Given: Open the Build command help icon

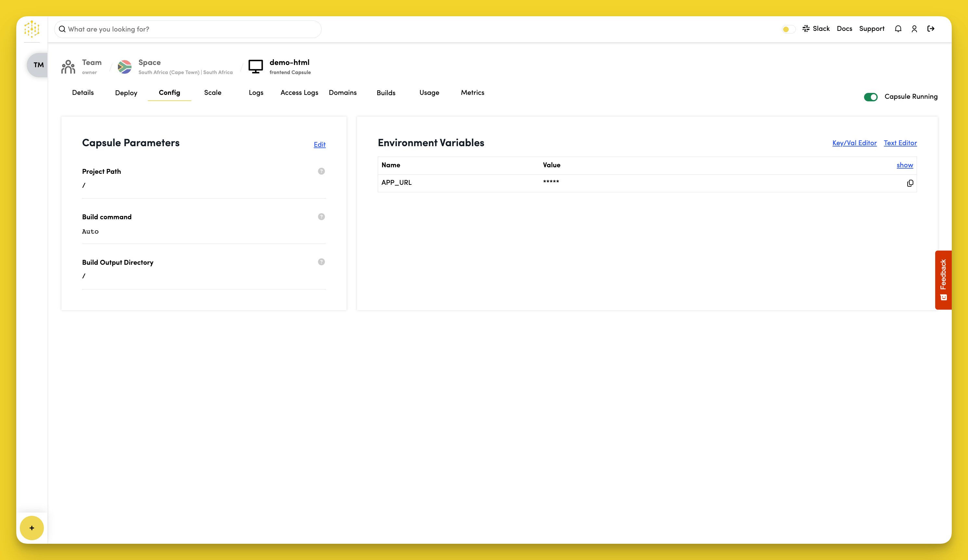Looking at the screenshot, I should coord(321,217).
